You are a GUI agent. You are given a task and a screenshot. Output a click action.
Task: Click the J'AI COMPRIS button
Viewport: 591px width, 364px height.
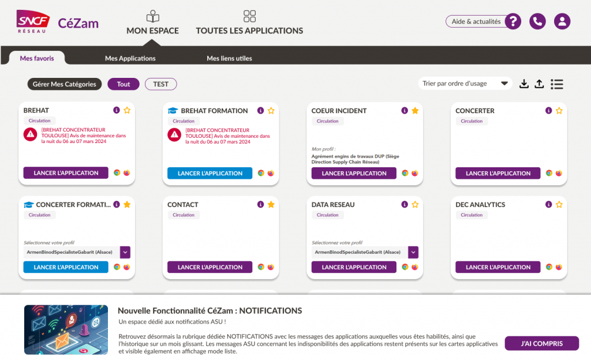541,343
